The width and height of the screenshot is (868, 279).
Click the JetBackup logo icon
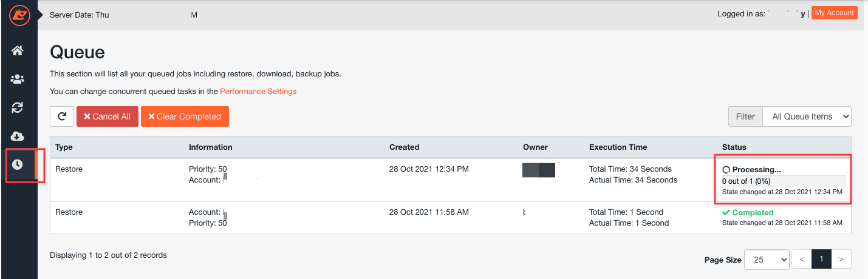[18, 15]
